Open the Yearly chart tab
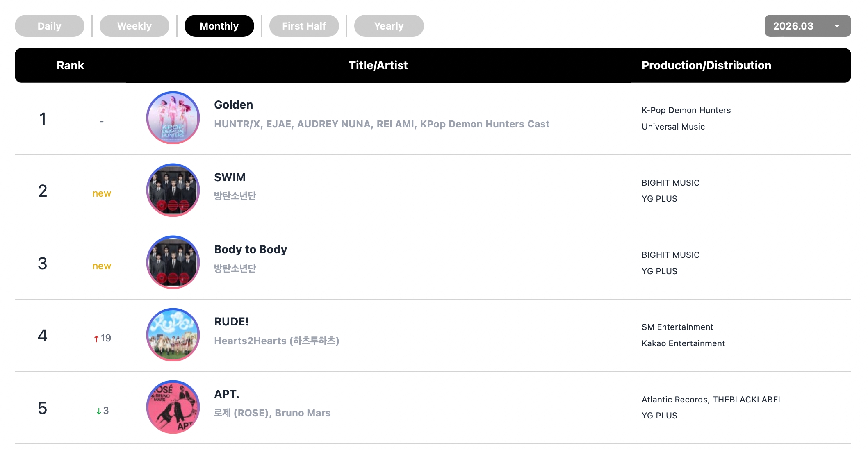The width and height of the screenshot is (868, 450). tap(389, 26)
